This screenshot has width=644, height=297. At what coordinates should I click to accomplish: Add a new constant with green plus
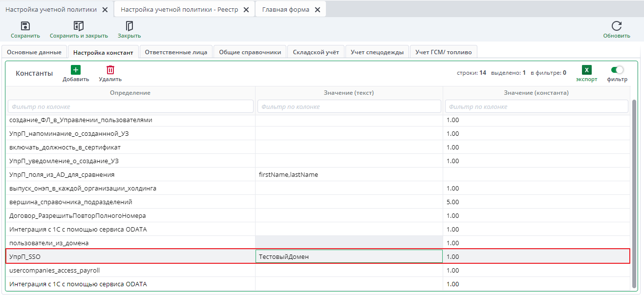click(76, 70)
